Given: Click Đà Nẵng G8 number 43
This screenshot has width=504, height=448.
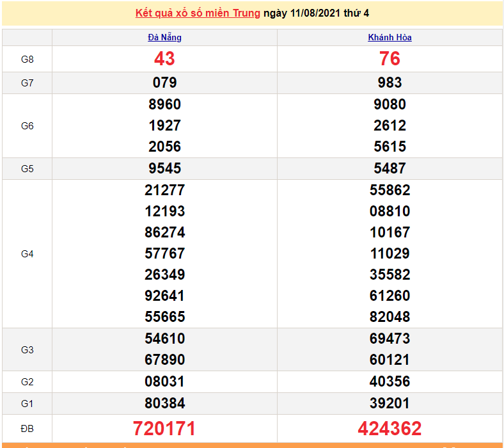Looking at the screenshot, I should tap(164, 59).
